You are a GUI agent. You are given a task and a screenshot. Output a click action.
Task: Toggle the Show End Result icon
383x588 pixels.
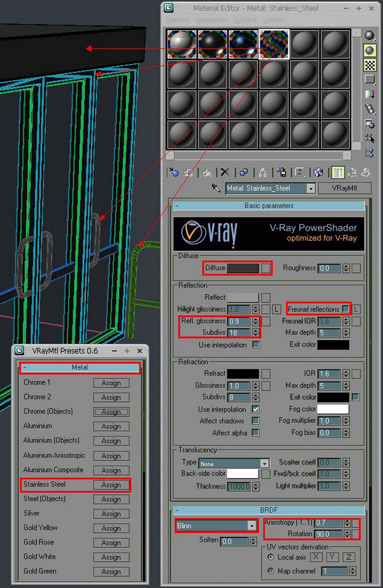338,172
